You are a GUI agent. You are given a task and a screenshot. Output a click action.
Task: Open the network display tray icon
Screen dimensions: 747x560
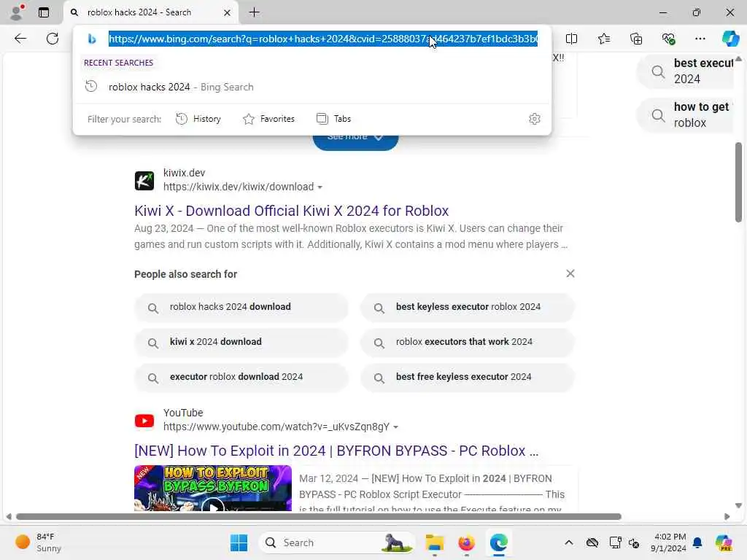pos(615,542)
